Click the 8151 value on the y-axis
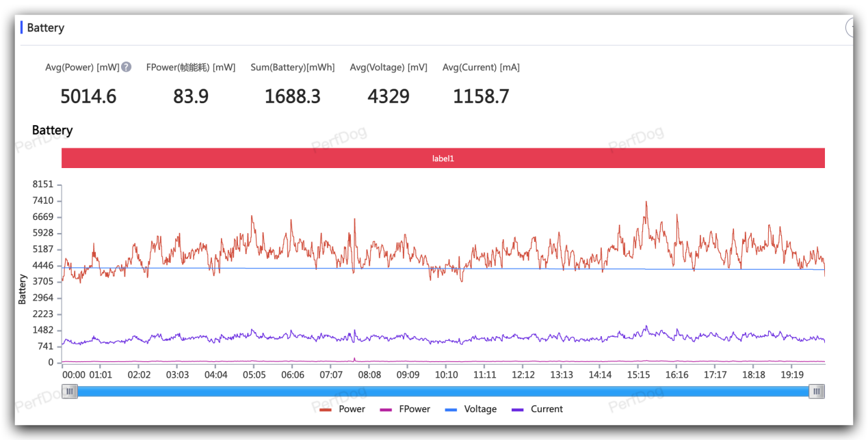The width and height of the screenshot is (868, 440). pos(42,184)
